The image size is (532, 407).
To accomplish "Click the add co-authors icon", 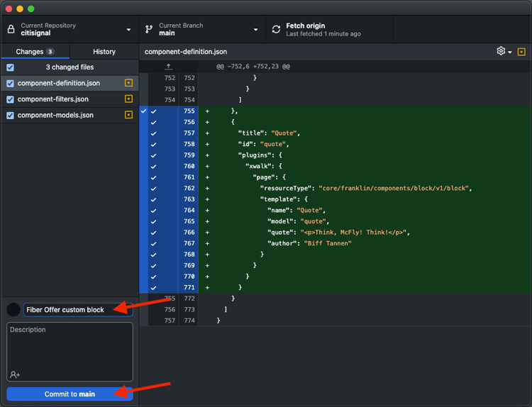I will [15, 374].
